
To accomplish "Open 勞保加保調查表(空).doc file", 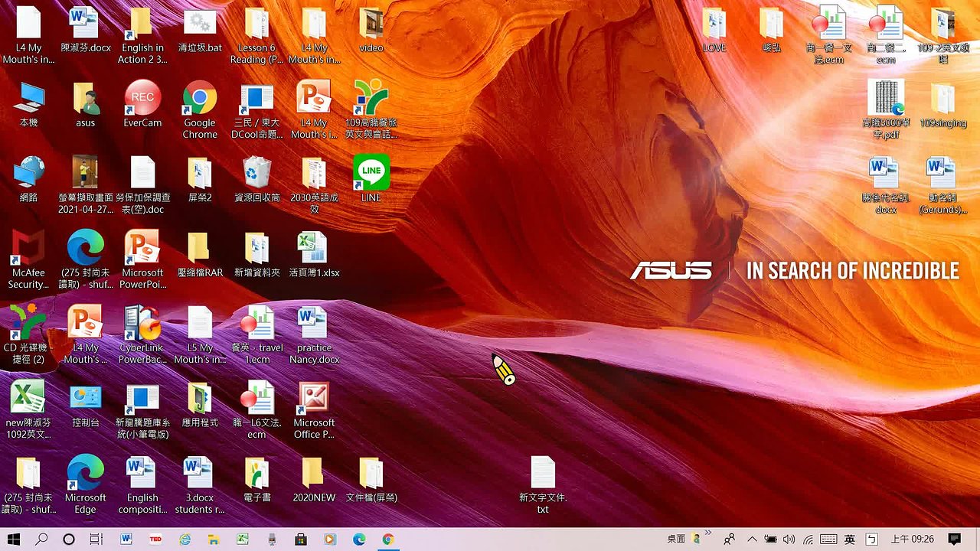I will click(x=142, y=186).
